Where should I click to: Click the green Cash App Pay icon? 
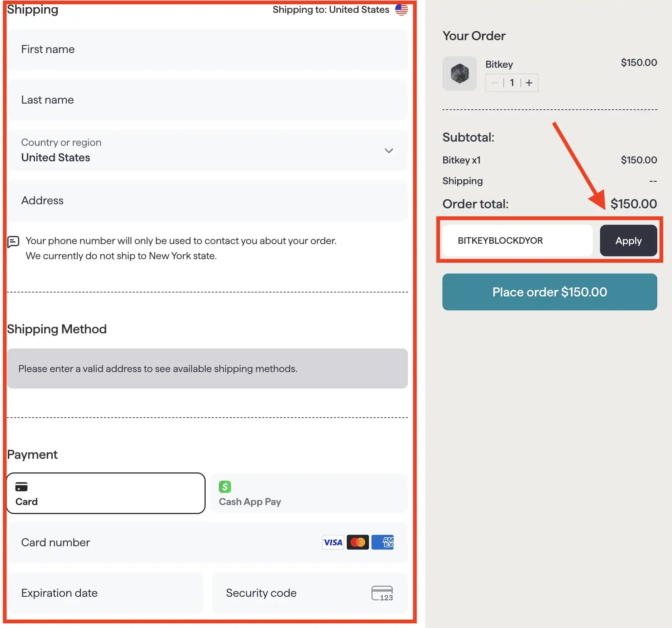point(225,486)
